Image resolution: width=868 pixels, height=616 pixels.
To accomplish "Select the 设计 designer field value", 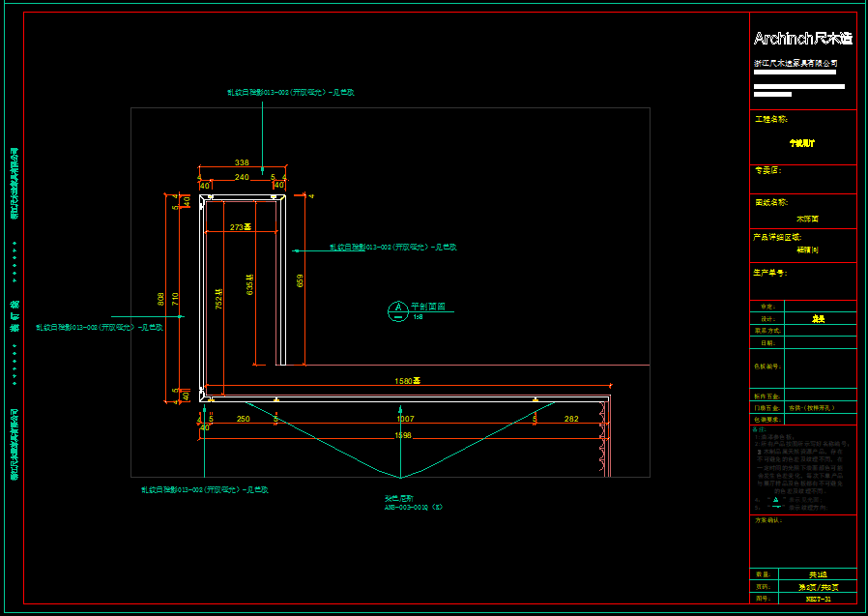I will tap(818, 317).
